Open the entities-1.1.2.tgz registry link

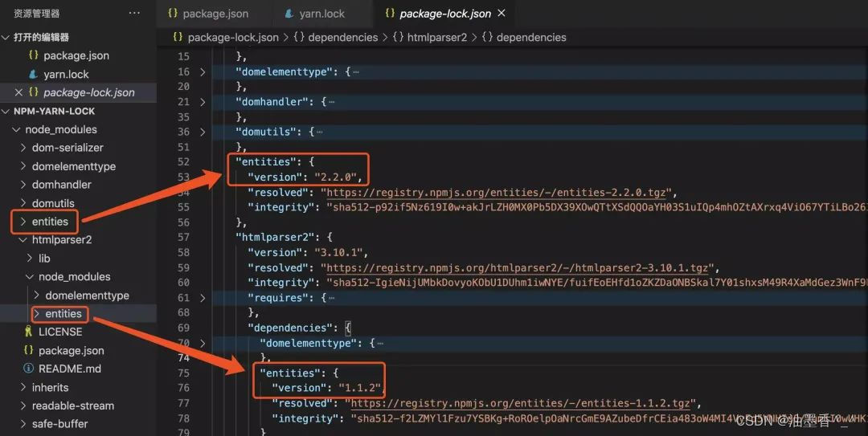click(x=520, y=403)
